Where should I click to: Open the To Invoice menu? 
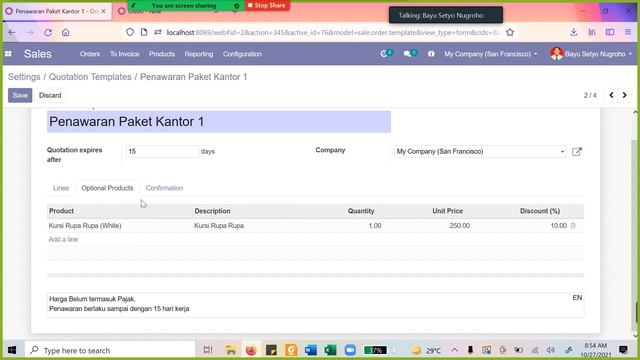[124, 54]
